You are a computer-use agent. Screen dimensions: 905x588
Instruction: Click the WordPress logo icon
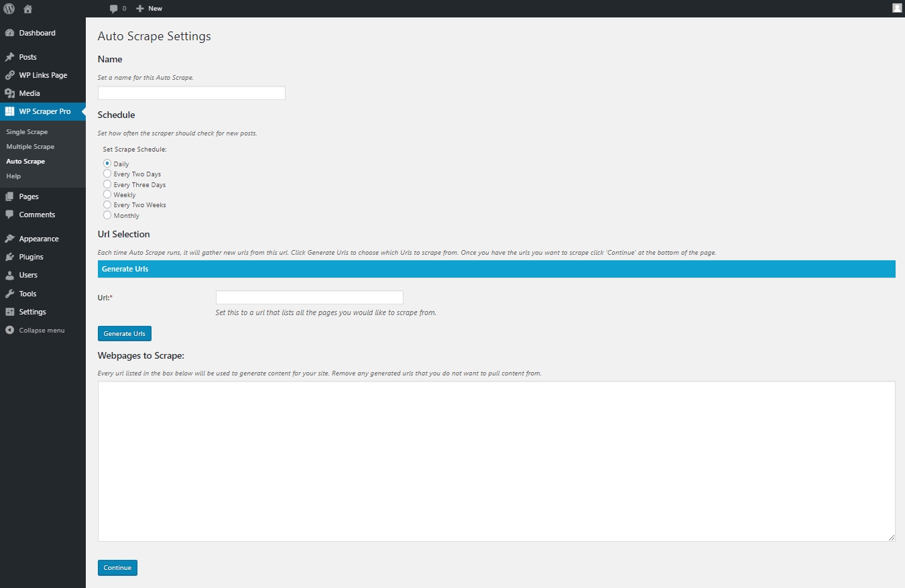coord(9,9)
